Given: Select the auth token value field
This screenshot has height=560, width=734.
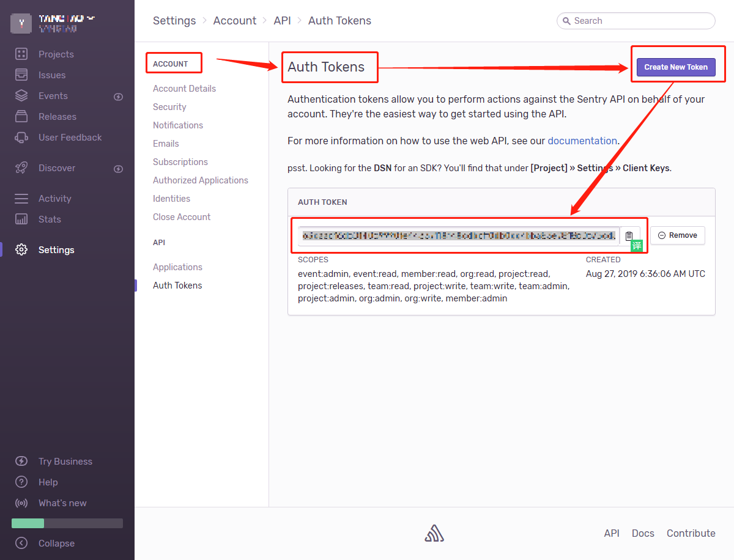Looking at the screenshot, I should tap(459, 235).
